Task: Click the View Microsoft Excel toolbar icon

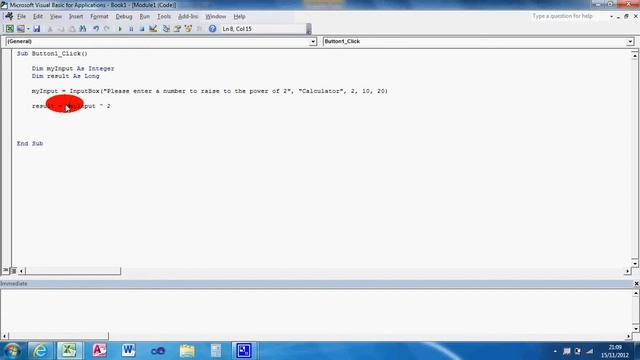Action: [x=9, y=29]
